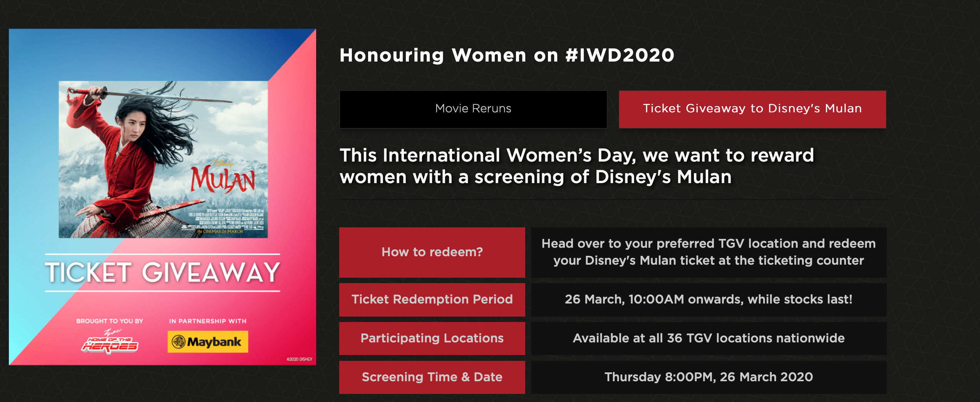Click the Ticket Redemption Period label
The width and height of the screenshot is (980, 402).
coord(432,300)
